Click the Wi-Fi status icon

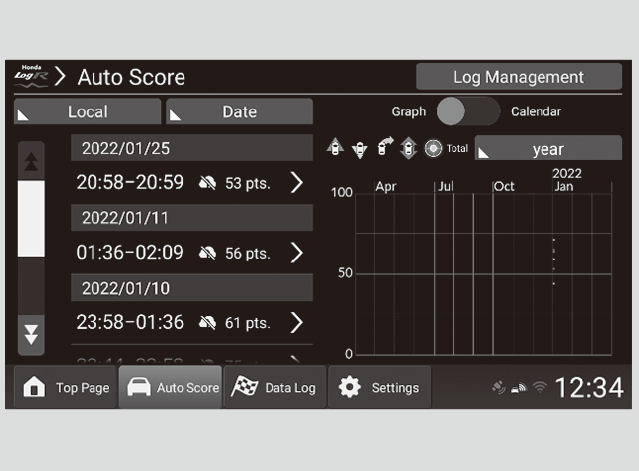pos(539,388)
